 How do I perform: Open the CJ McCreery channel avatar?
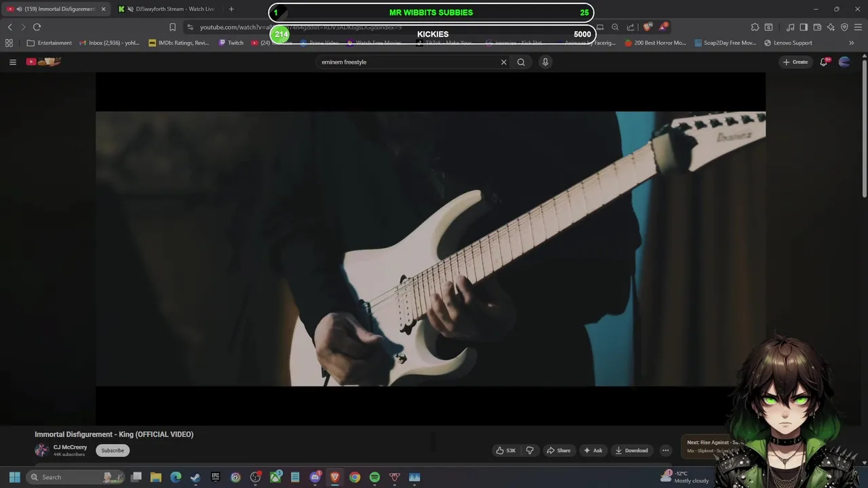pos(41,450)
